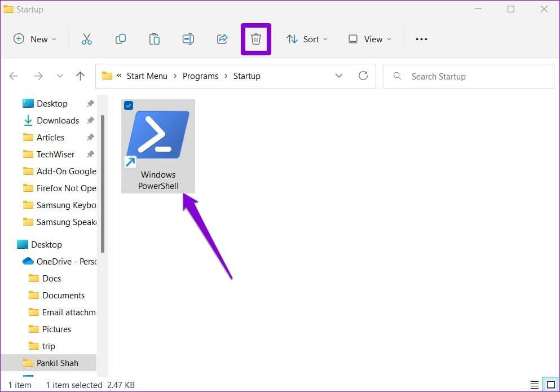Go forward with the right arrow
The height and width of the screenshot is (392, 560).
coord(38,76)
